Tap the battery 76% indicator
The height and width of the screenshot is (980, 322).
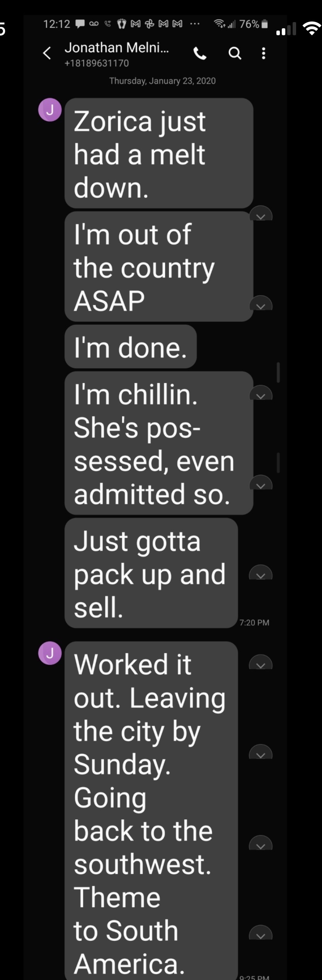[254, 24]
